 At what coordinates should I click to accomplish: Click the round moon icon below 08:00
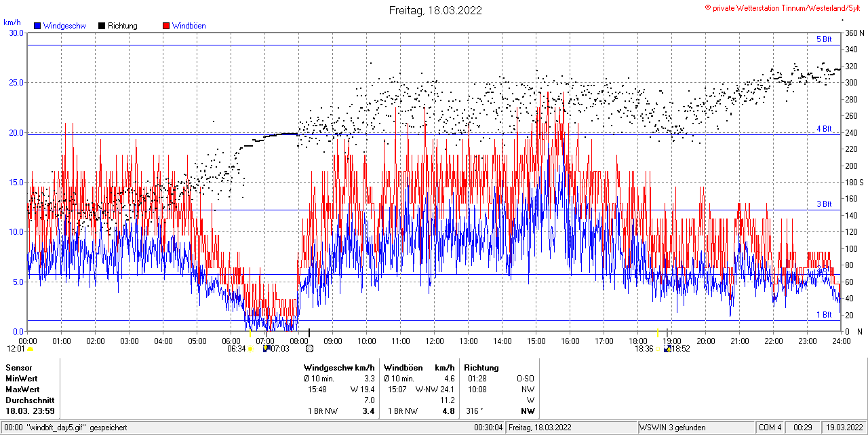(x=310, y=349)
